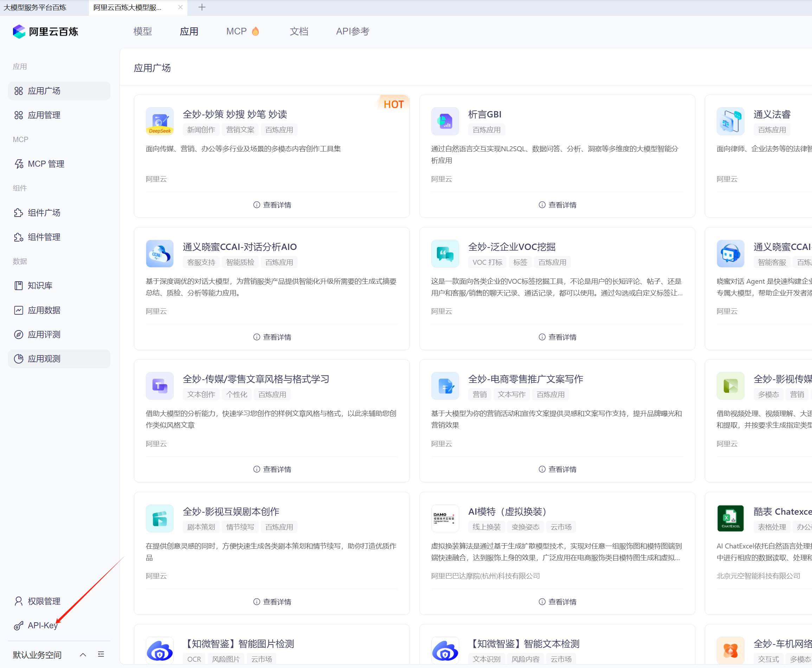The image size is (812, 668).
Task: Click 查看详情 on 全妙-影视互娱剧本创作
Action: 272,602
